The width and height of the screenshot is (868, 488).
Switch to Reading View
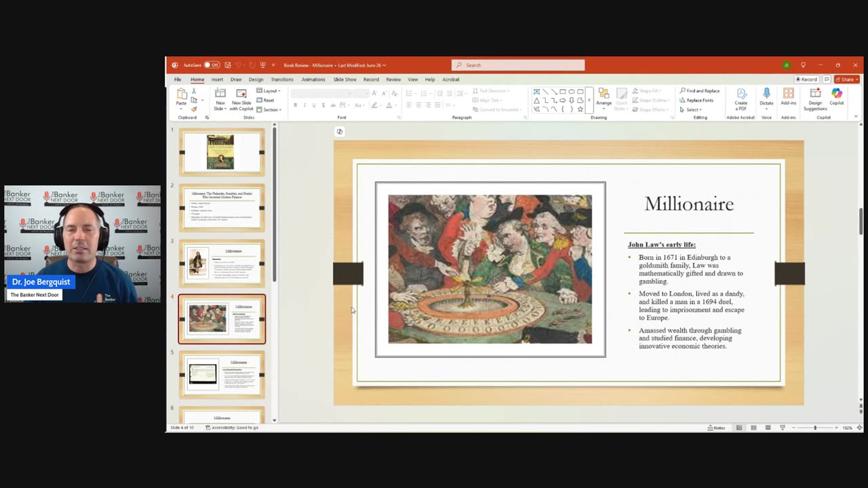coord(768,428)
